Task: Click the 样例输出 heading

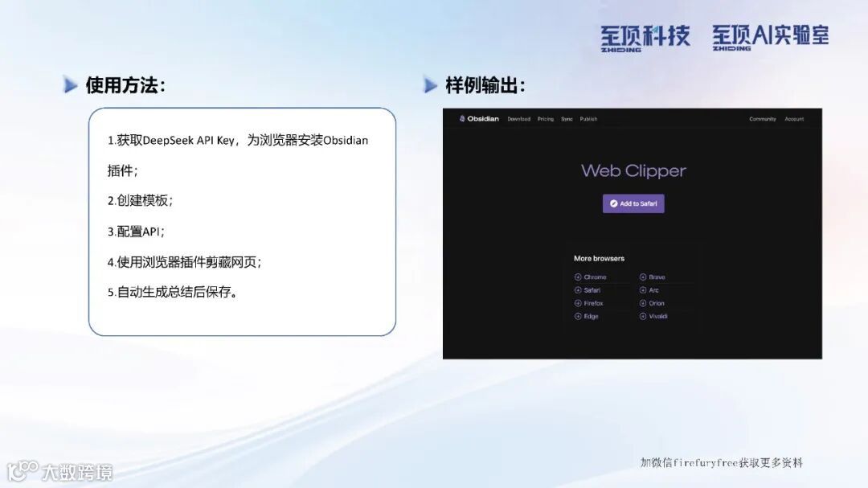Action: [x=485, y=85]
